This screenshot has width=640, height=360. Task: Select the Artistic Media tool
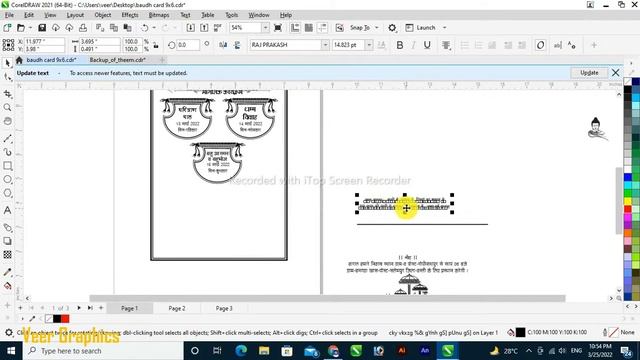tap(7, 152)
